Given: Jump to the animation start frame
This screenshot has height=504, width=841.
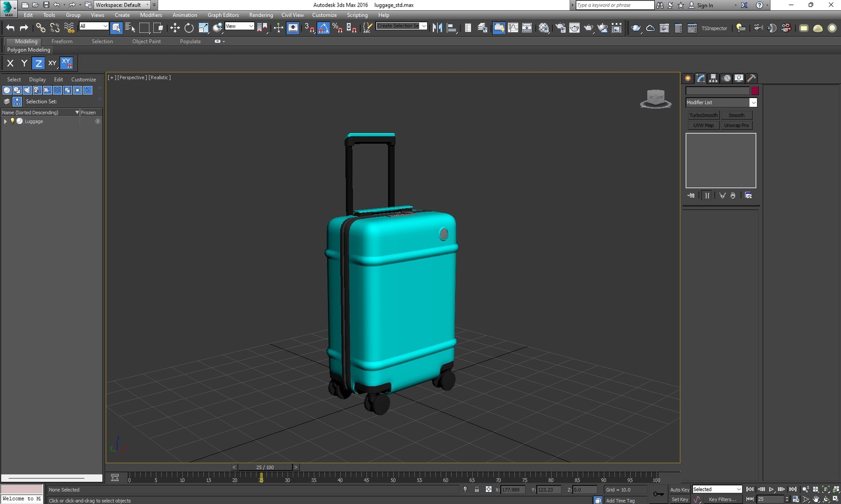Looking at the screenshot, I should [750, 490].
